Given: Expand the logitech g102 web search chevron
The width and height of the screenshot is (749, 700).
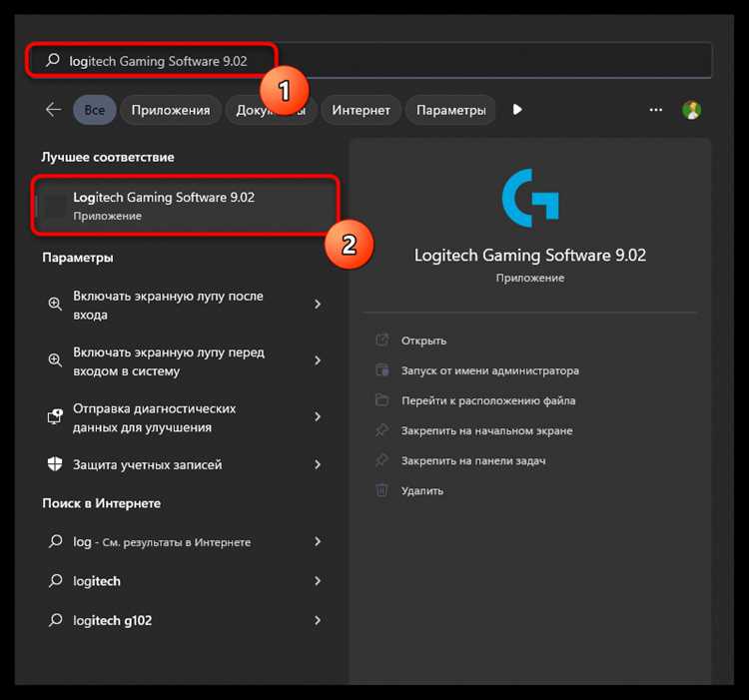Looking at the screenshot, I should (x=318, y=620).
